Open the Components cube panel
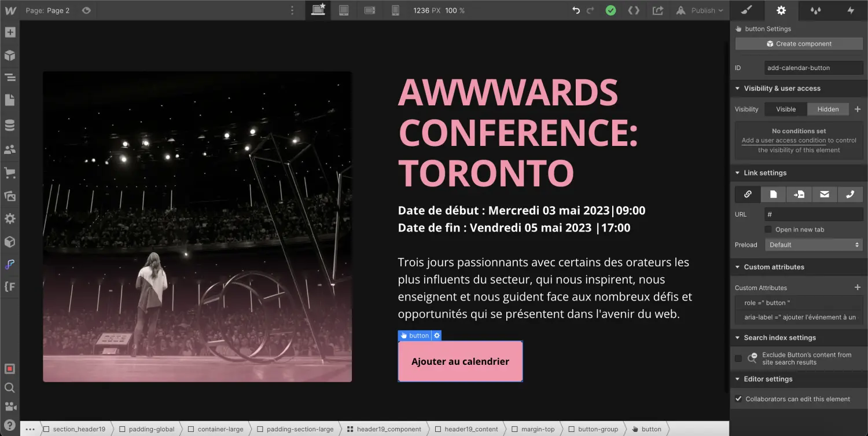The image size is (868, 436). [x=10, y=56]
